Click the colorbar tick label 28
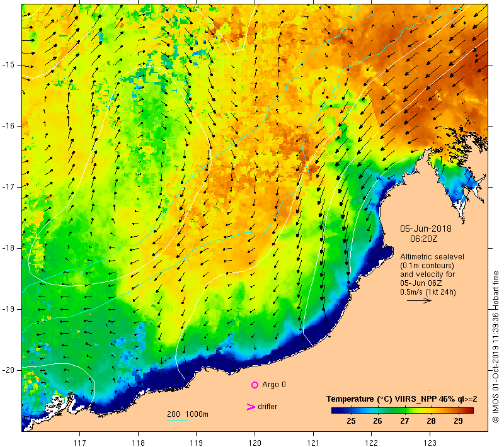The height and width of the screenshot is (447, 504). (x=432, y=421)
